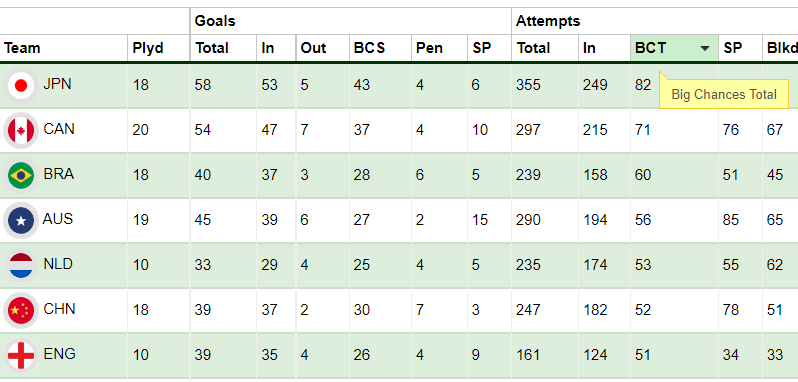
Task: Click the JPN team name
Action: (58, 84)
